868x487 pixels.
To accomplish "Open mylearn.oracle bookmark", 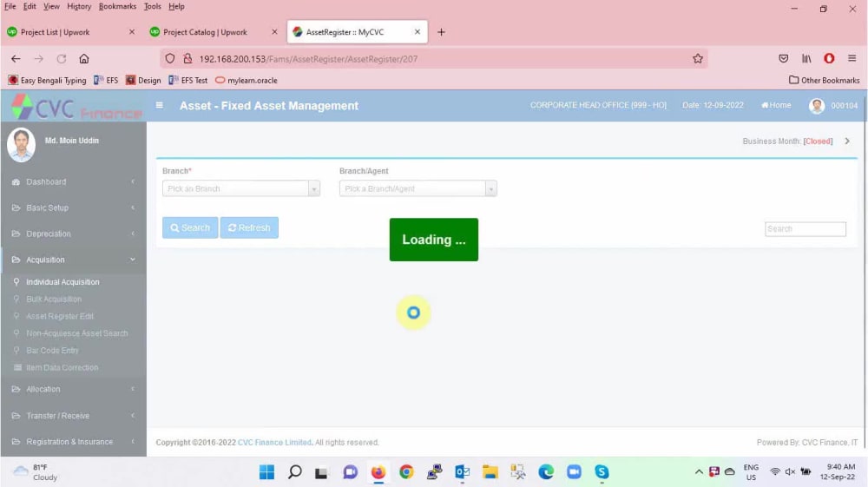I will point(247,80).
